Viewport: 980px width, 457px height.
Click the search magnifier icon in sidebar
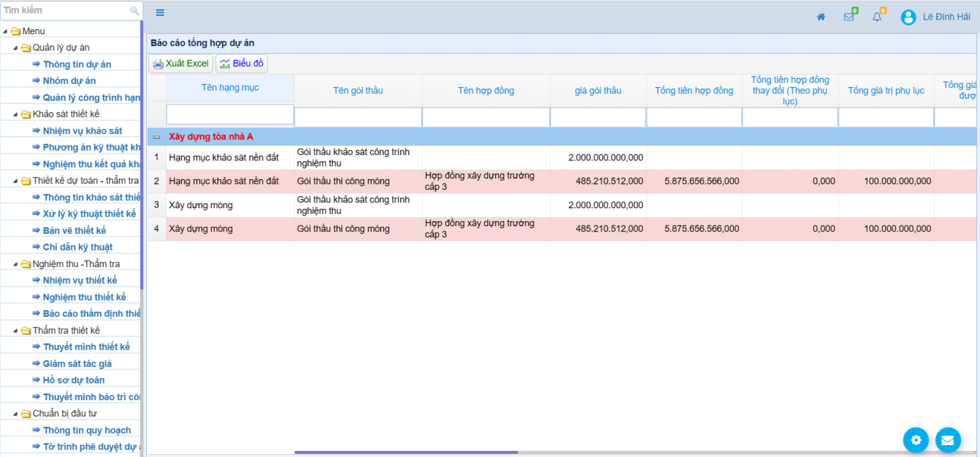[x=134, y=10]
